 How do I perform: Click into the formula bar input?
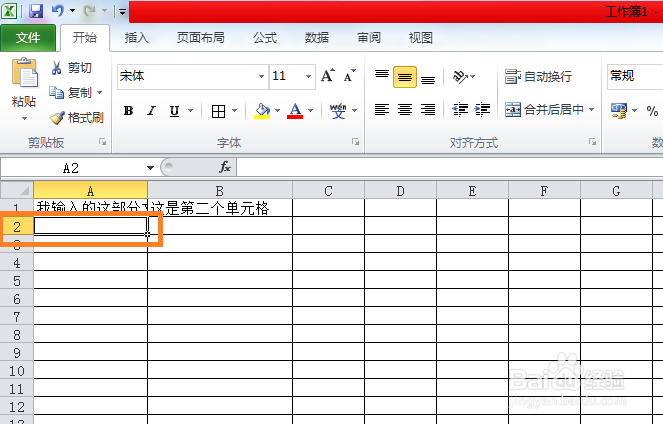449,167
